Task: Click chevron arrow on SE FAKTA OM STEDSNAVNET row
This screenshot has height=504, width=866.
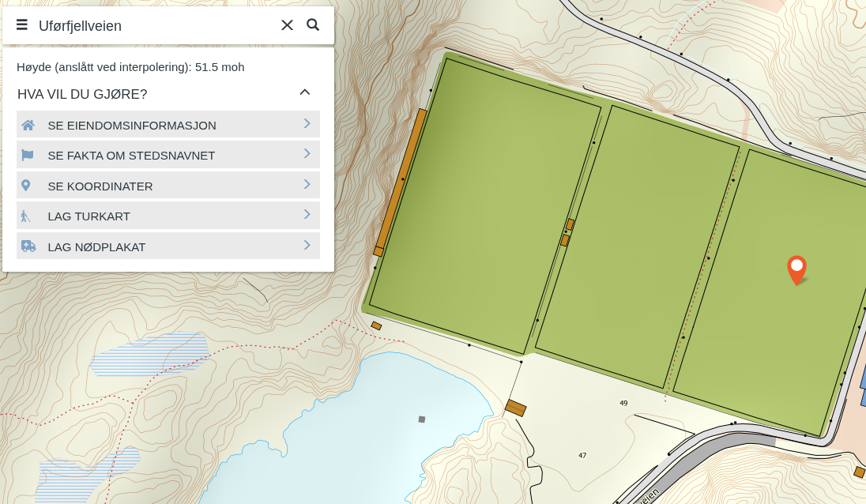Action: pyautogui.click(x=307, y=153)
